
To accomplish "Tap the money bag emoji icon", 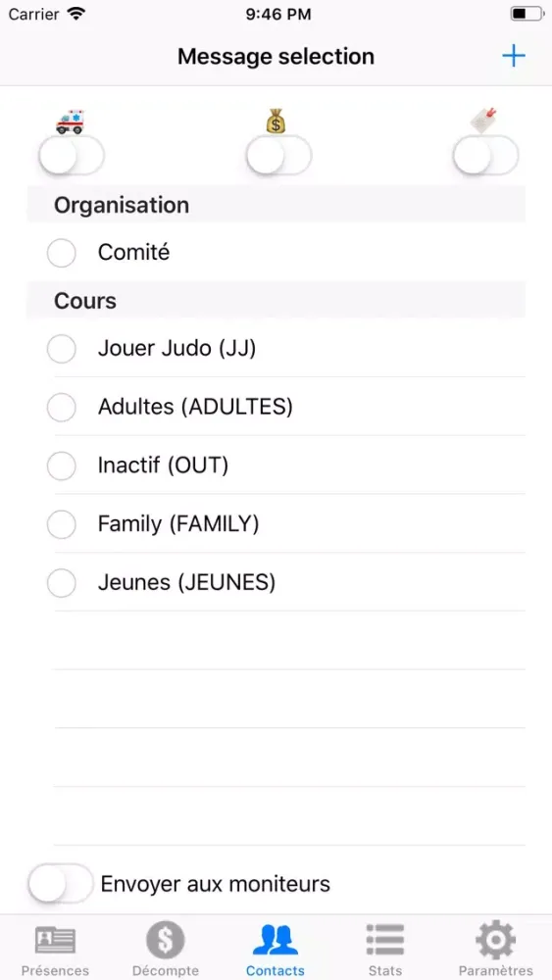I will pyautogui.click(x=276, y=122).
